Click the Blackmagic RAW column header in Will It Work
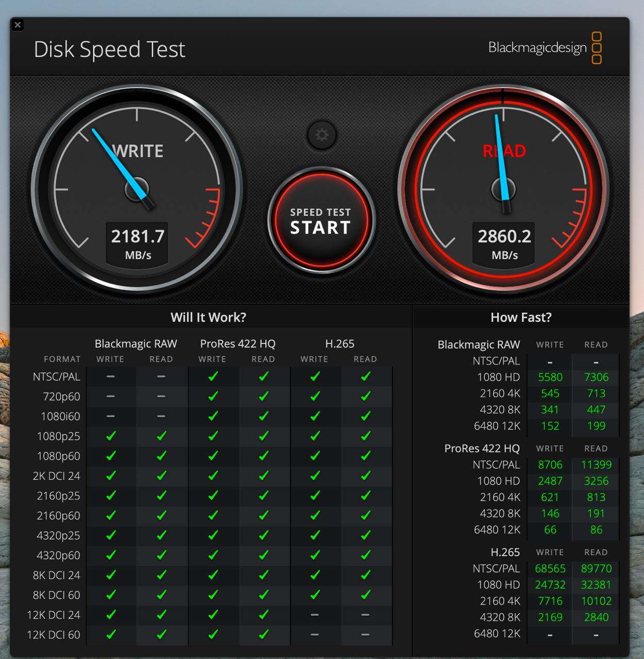The width and height of the screenshot is (644, 659). pos(135,343)
